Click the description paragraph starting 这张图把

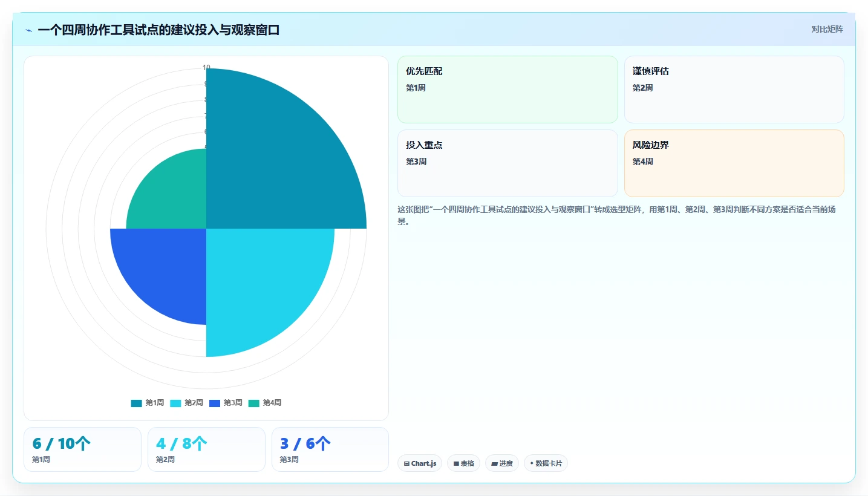(616, 215)
